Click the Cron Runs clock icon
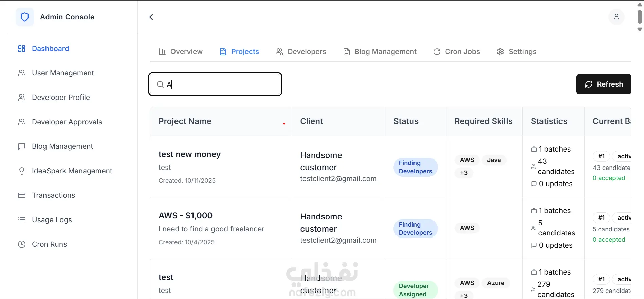 pyautogui.click(x=22, y=244)
